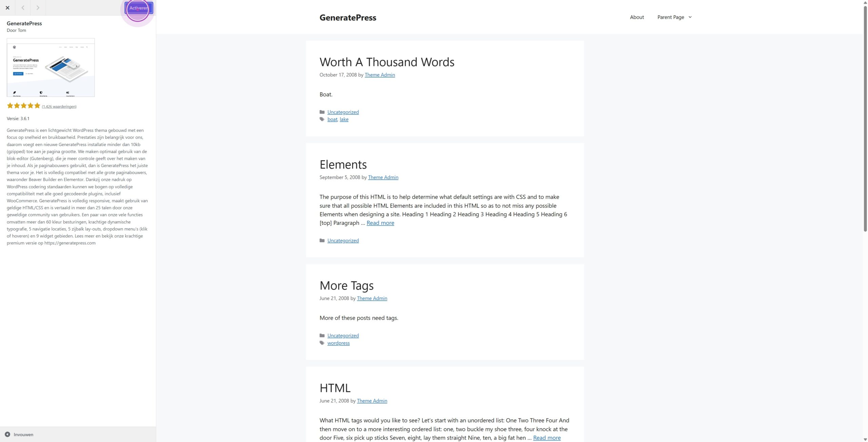Click the GeneratePress site title

348,18
